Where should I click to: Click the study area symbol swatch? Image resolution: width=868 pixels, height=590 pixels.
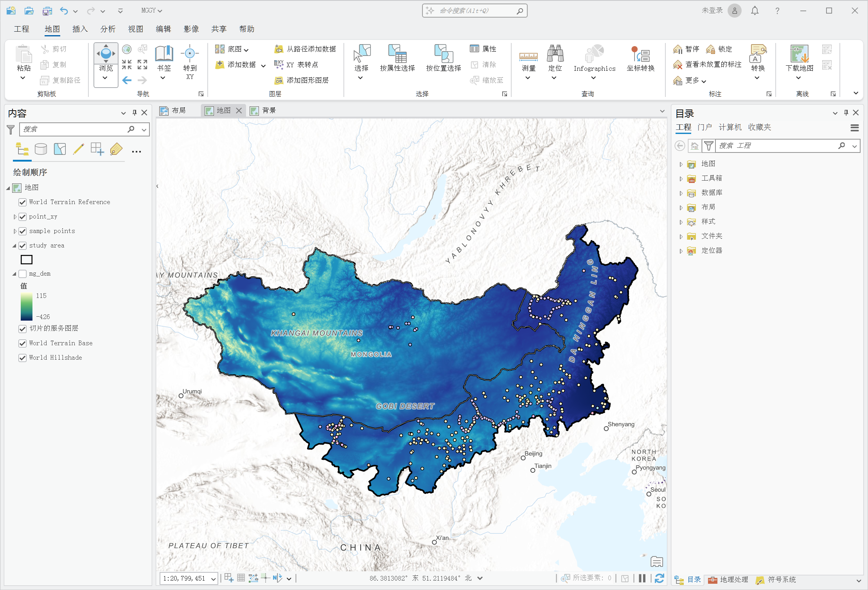pyautogui.click(x=27, y=260)
